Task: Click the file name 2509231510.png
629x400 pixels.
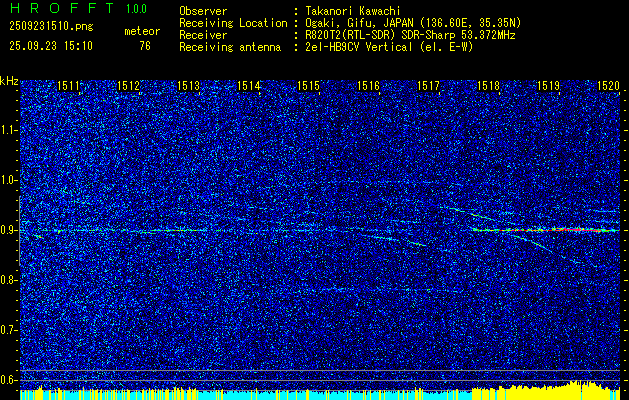Action: coord(51,27)
